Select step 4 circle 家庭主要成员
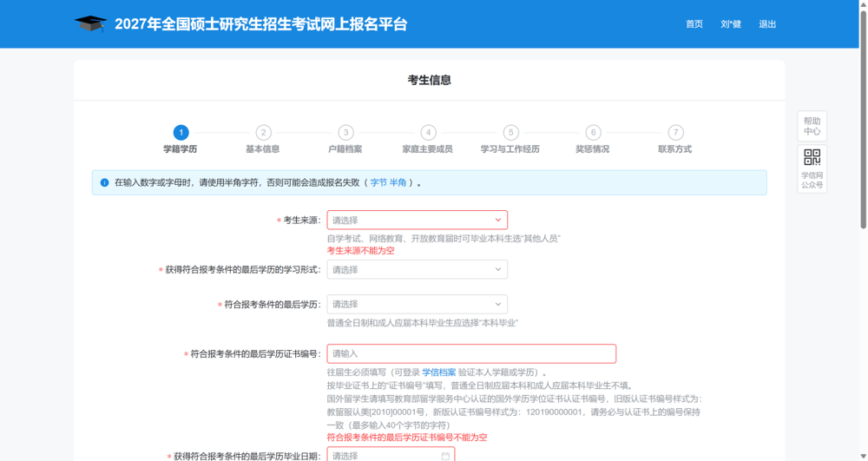The image size is (868, 461). click(428, 133)
